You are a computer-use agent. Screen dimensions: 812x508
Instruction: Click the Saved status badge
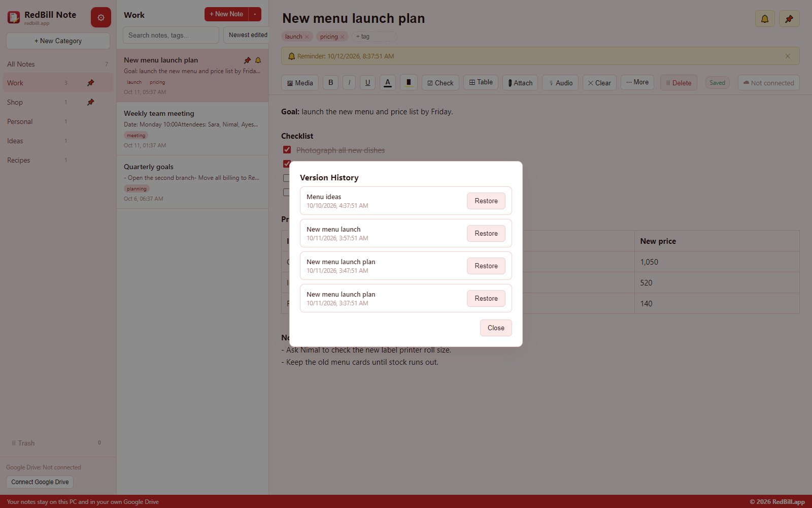tap(717, 83)
